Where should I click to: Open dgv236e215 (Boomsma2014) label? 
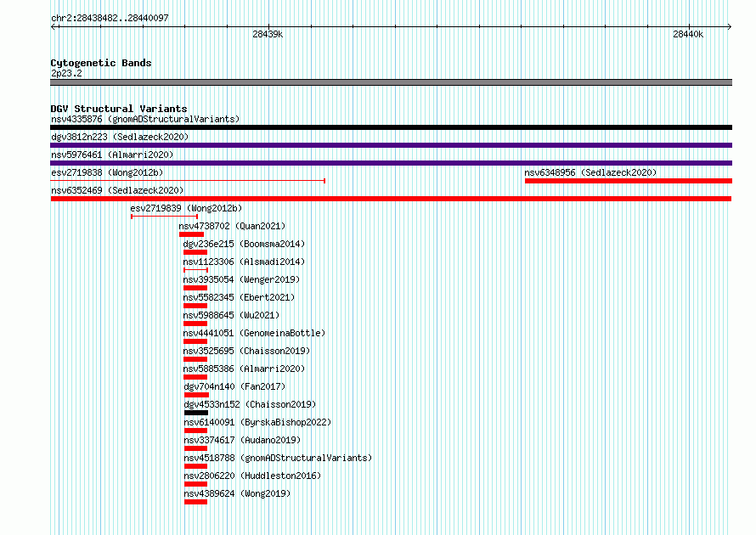point(244,244)
